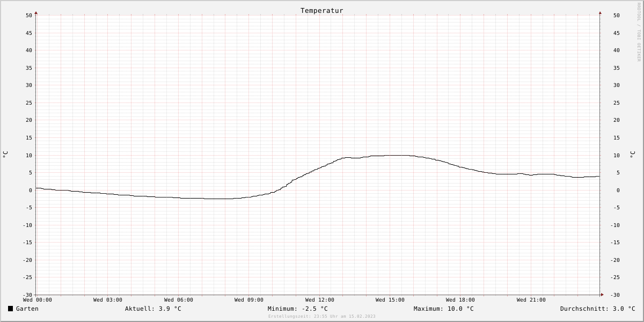Select the "Durchschnitt: 3.0 °C" statistic

click(x=598, y=309)
